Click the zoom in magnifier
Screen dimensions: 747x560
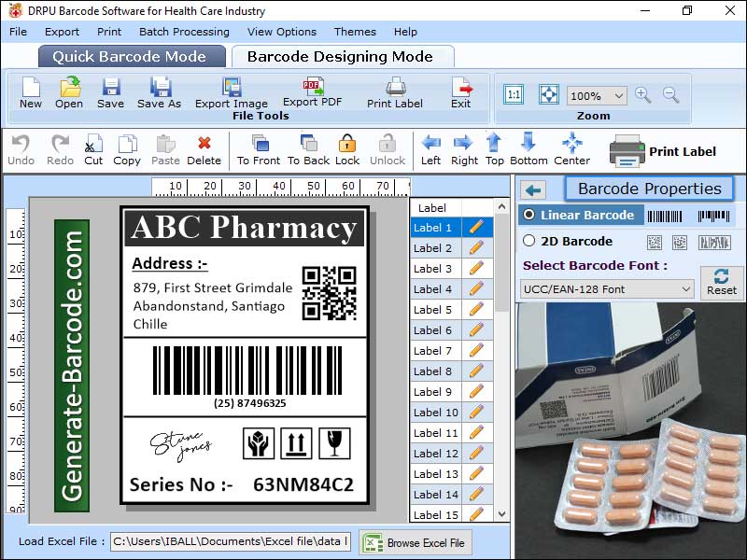642,94
